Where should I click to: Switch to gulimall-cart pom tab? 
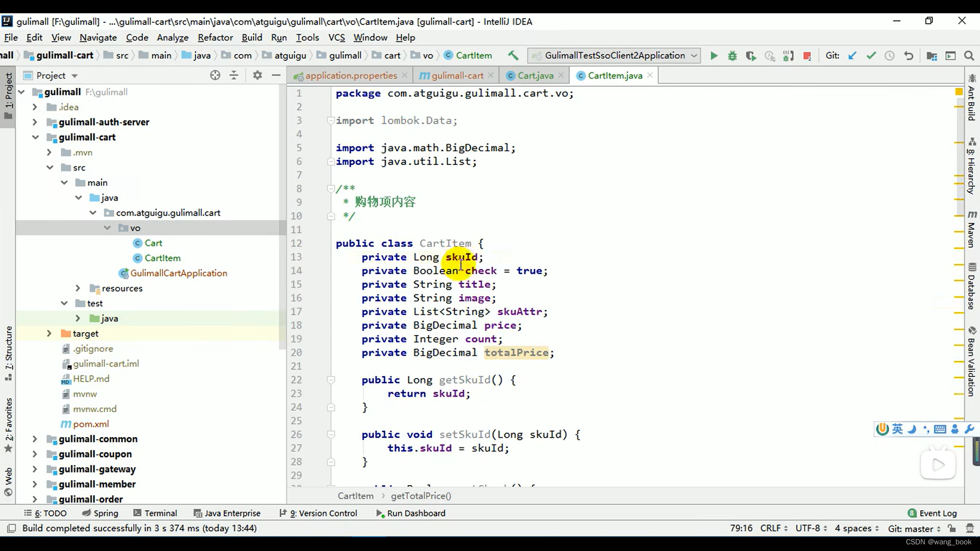pyautogui.click(x=457, y=76)
